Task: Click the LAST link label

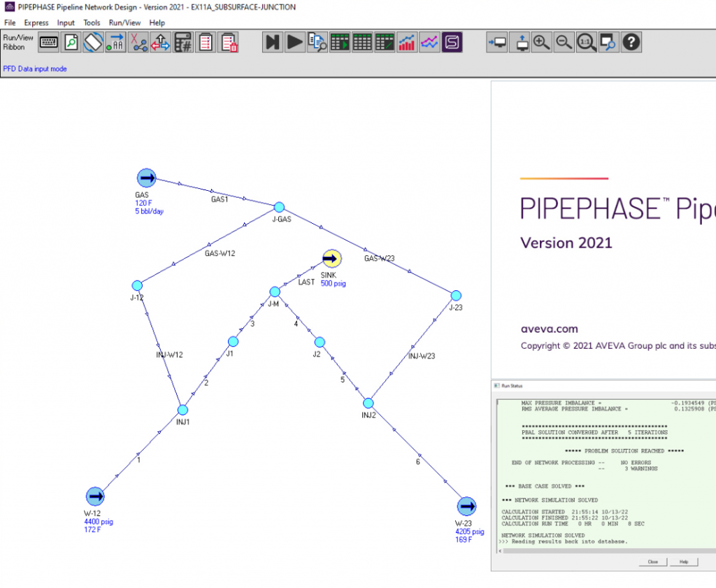Action: (306, 282)
